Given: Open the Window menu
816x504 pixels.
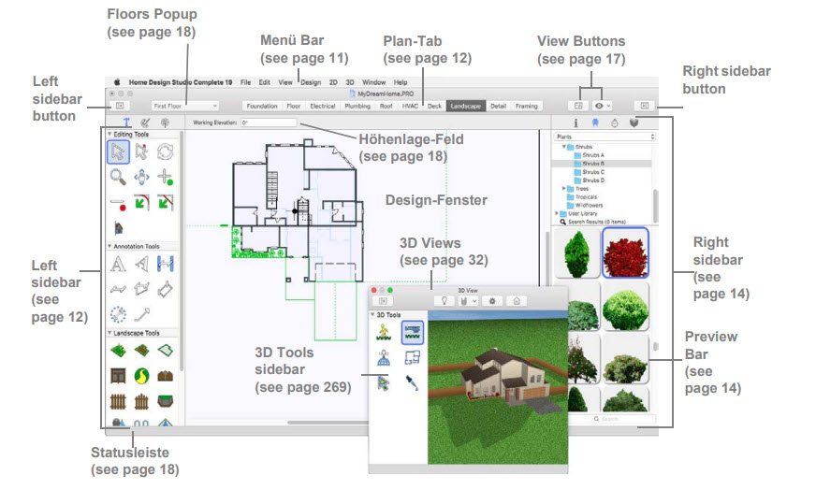Looking at the screenshot, I should tap(373, 82).
